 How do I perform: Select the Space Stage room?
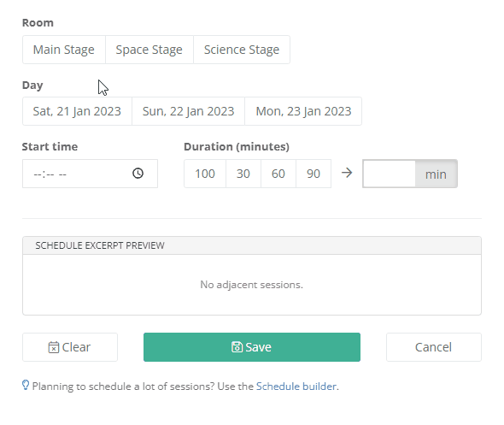[149, 50]
